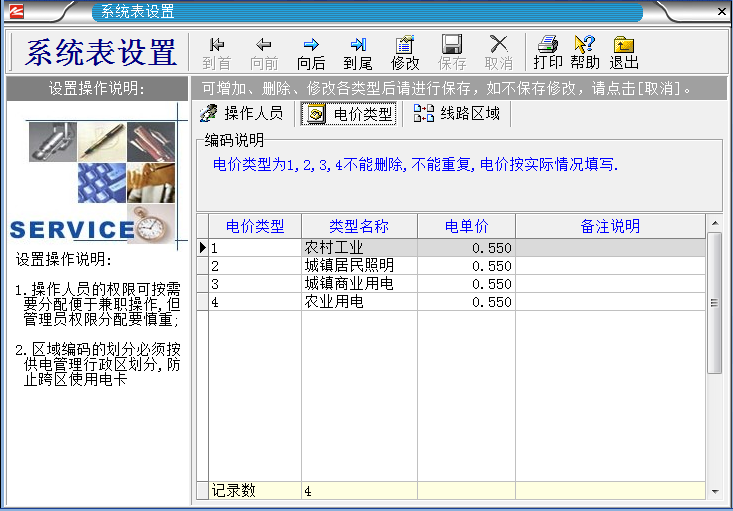Select the 城镇居民照明 row name cell

(x=359, y=266)
